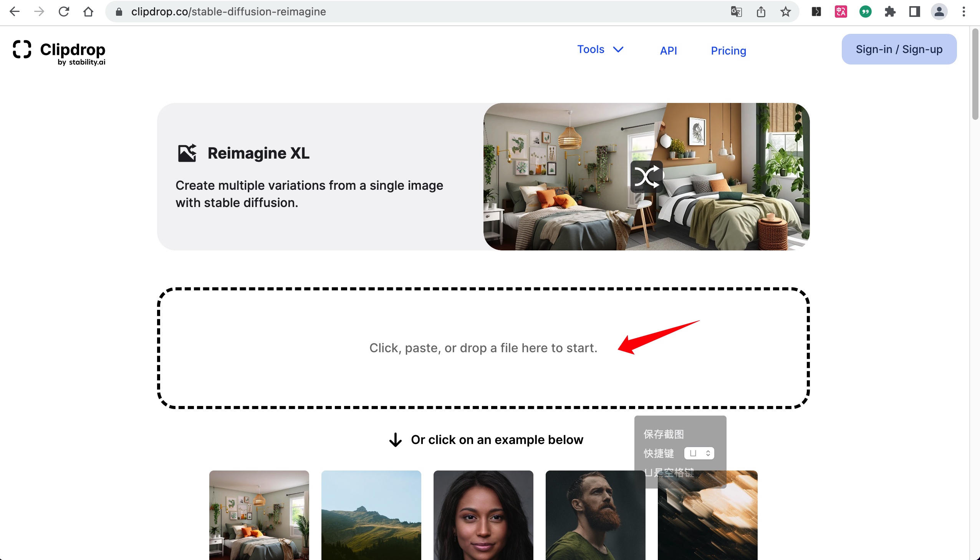
Task: Click the Sign-in / Sign-up button
Action: (x=899, y=49)
